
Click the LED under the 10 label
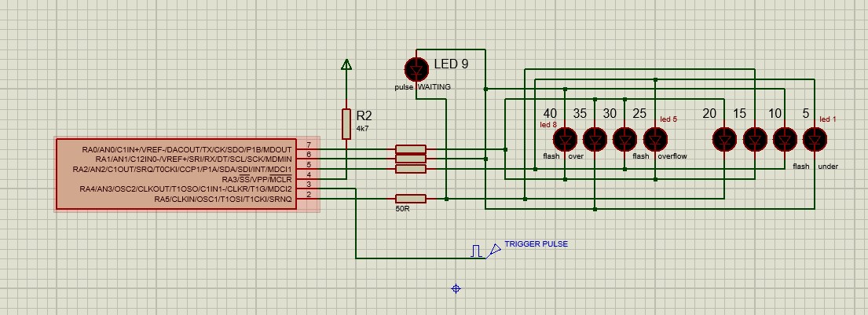click(784, 140)
